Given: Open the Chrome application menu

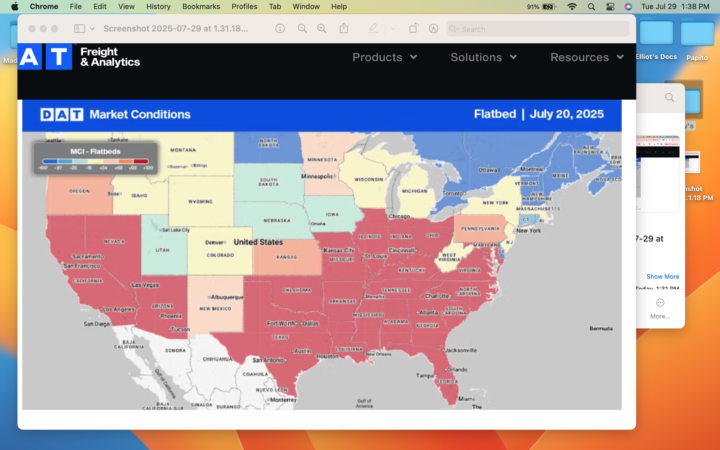Looking at the screenshot, I should point(44,6).
